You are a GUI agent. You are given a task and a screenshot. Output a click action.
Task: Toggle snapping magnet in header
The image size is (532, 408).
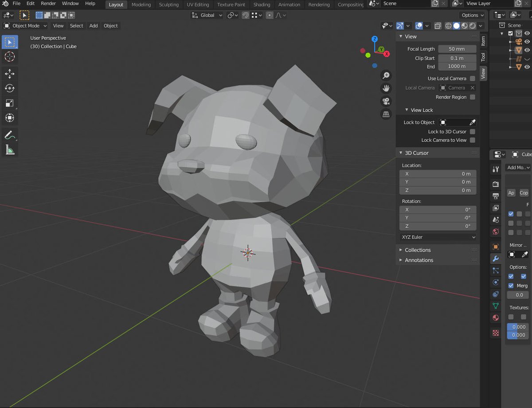(x=245, y=15)
